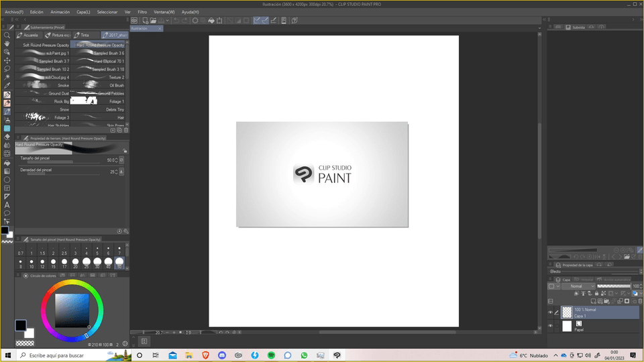The height and width of the screenshot is (362, 644).
Task: Select the Auto select magic wand tool
Action: pos(7,77)
